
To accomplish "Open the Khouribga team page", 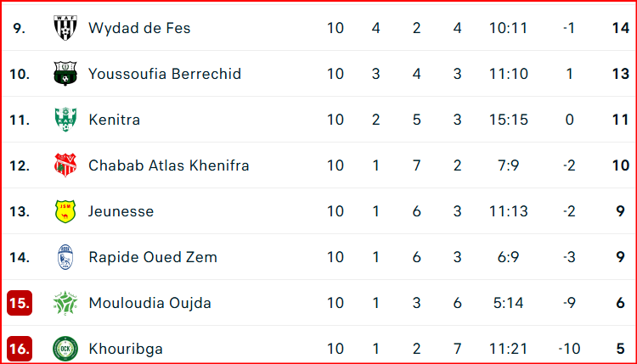I will [126, 349].
